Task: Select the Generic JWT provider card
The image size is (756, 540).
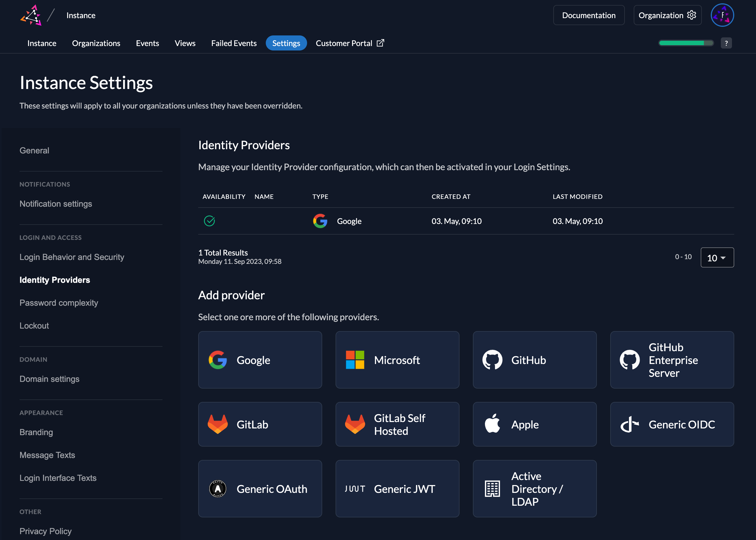Action: click(397, 489)
